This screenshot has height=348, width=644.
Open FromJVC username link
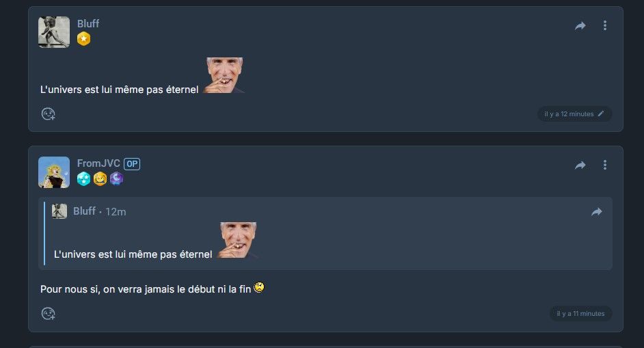98,163
